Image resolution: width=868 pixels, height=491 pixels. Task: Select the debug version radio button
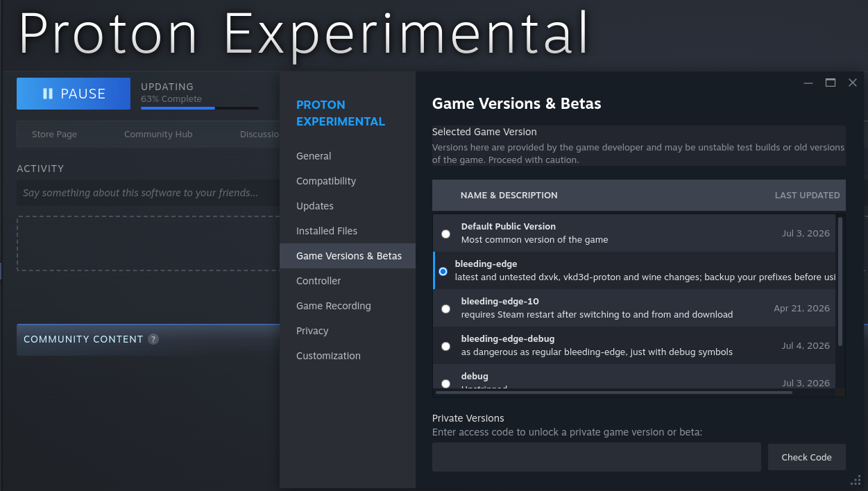coord(445,383)
